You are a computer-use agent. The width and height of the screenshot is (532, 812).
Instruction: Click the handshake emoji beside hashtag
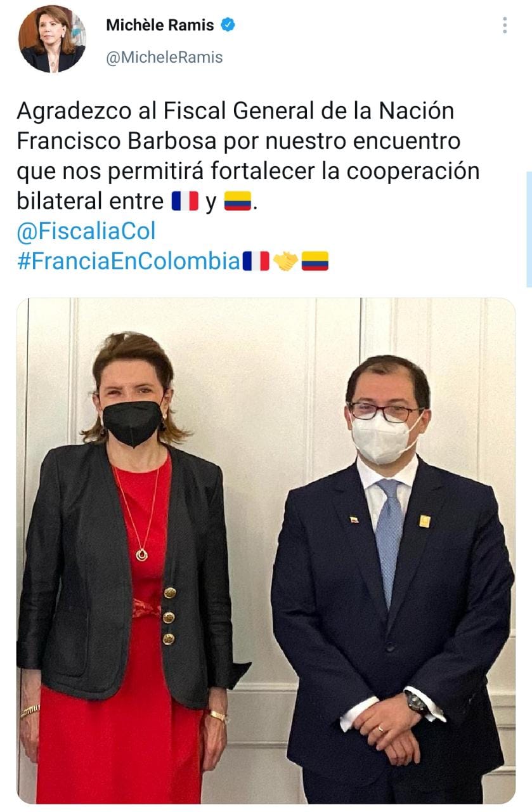click(x=286, y=261)
